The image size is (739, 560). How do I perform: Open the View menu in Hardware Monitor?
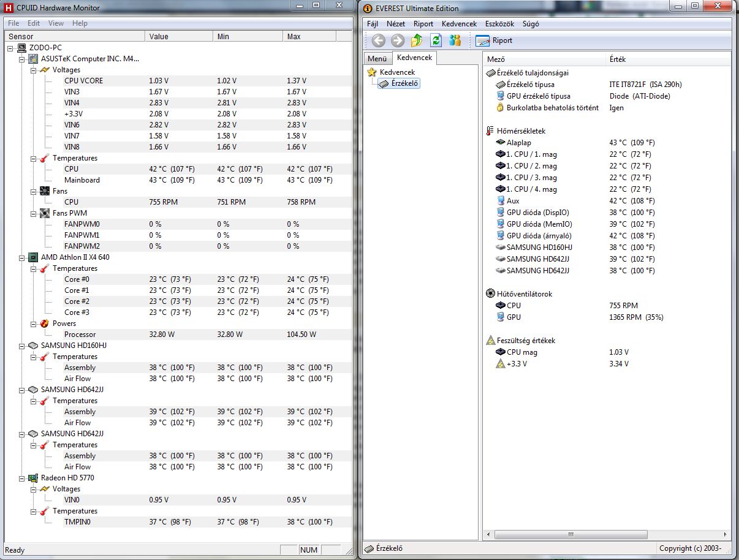[56, 23]
